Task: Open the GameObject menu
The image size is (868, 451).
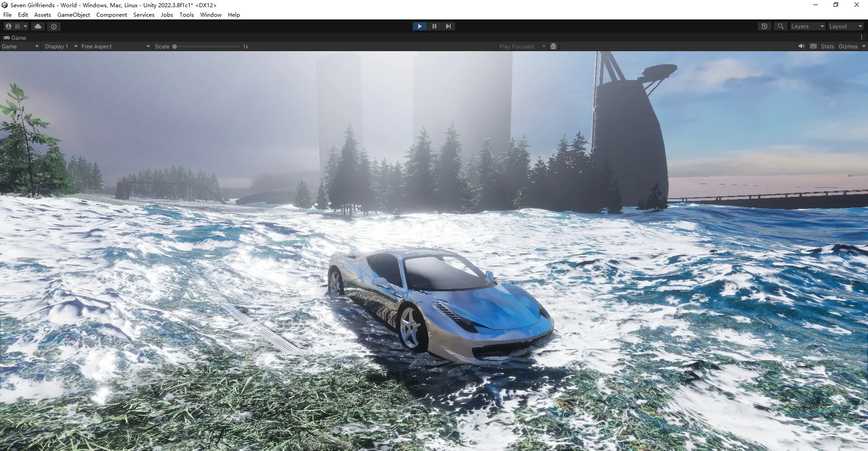Action: [74, 15]
